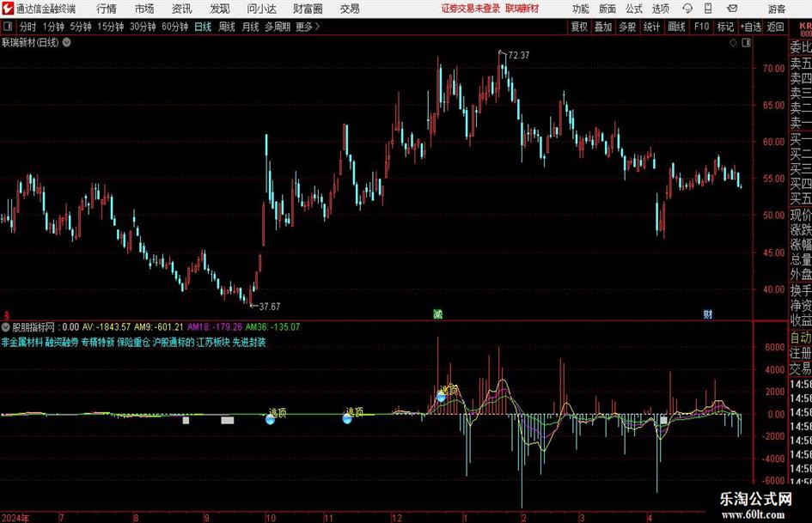Viewport: 812px width, 523px height.
Task: Open the 功能 menu
Action: 581,9
